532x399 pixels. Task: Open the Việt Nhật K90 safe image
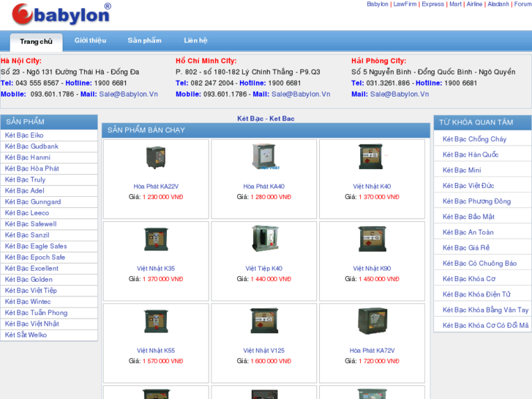(x=372, y=239)
